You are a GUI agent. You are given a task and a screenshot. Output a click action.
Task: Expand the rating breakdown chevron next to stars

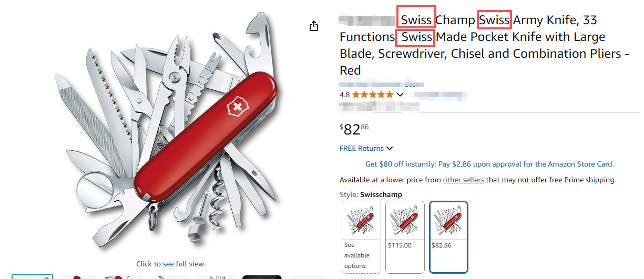pos(400,95)
